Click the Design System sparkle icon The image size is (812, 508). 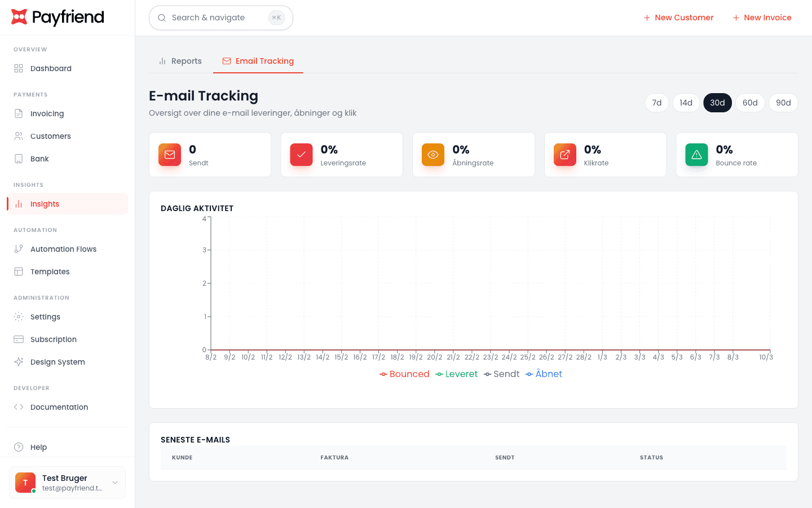19,362
